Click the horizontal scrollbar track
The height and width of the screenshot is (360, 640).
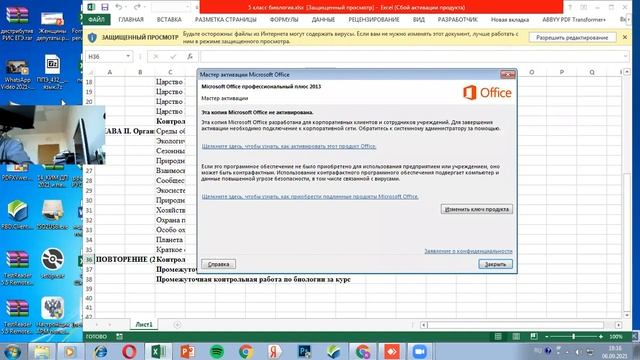pos(515,325)
